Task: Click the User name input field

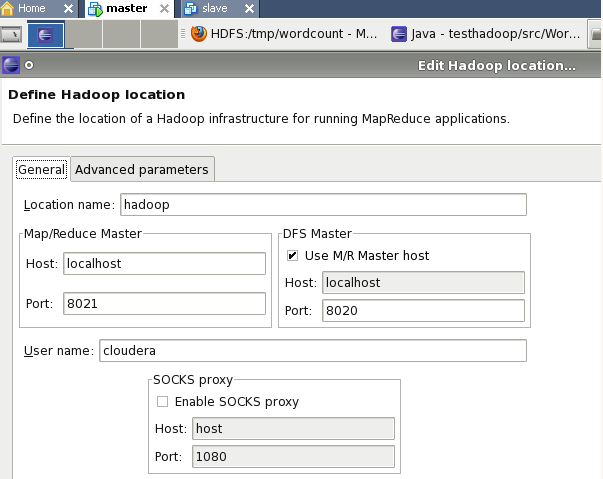Action: (x=312, y=351)
